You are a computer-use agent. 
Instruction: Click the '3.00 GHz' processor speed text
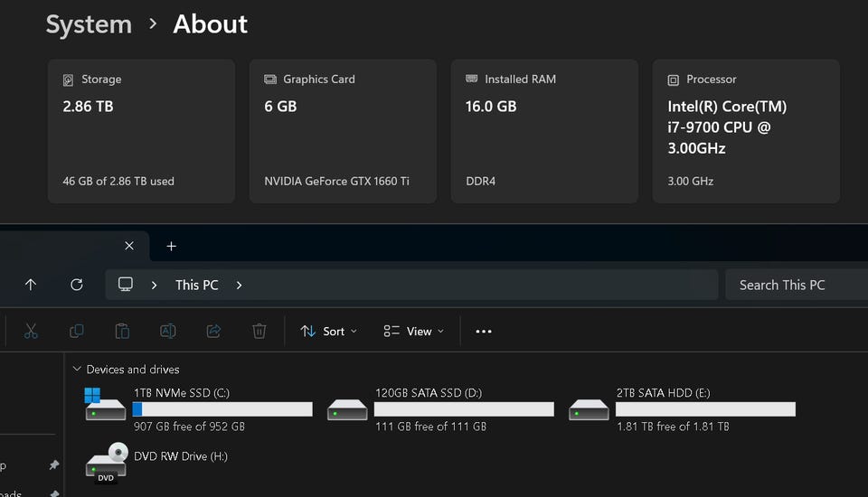[x=690, y=181]
